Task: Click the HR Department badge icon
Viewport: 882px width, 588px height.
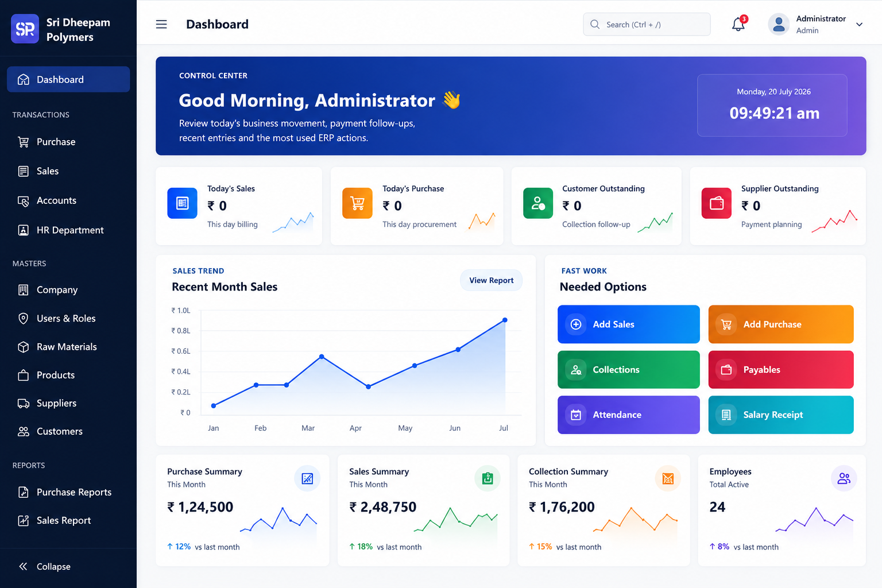Action: [24, 230]
